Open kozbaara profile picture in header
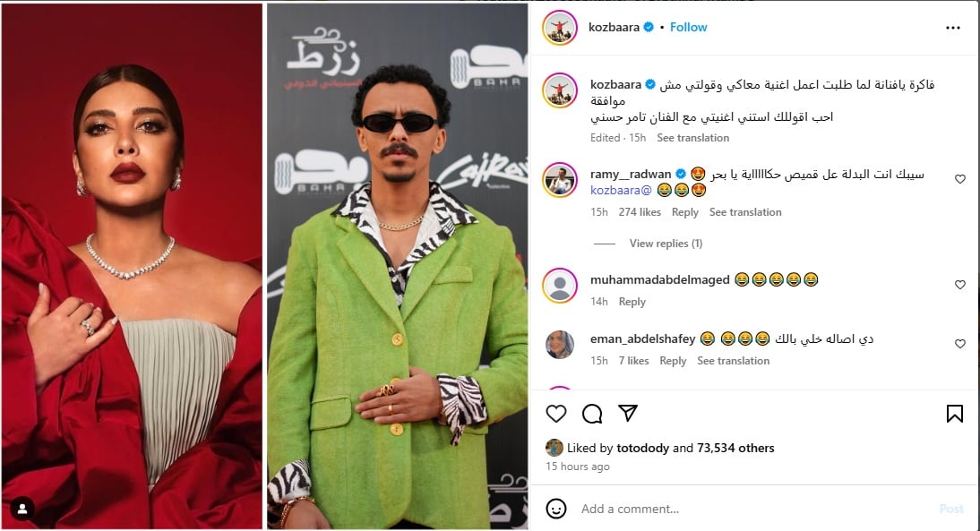Image resolution: width=980 pixels, height=531 pixels. pos(559,28)
